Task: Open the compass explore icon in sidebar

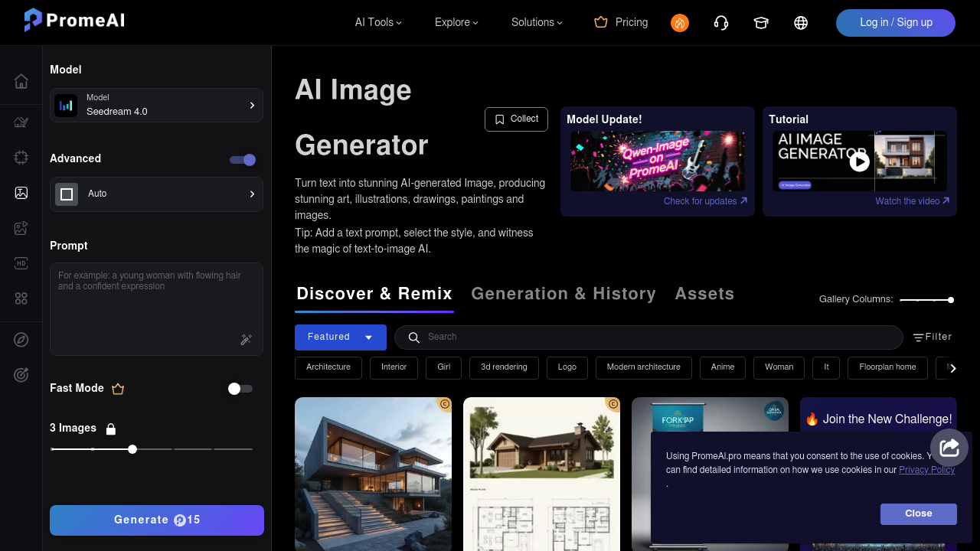Action: (x=21, y=340)
